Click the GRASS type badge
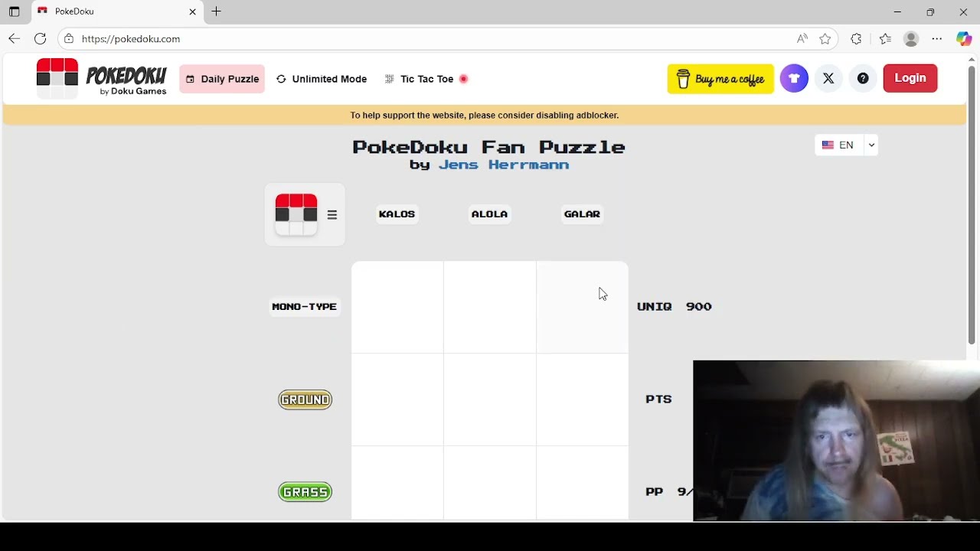This screenshot has height=551, width=980. pos(305,492)
